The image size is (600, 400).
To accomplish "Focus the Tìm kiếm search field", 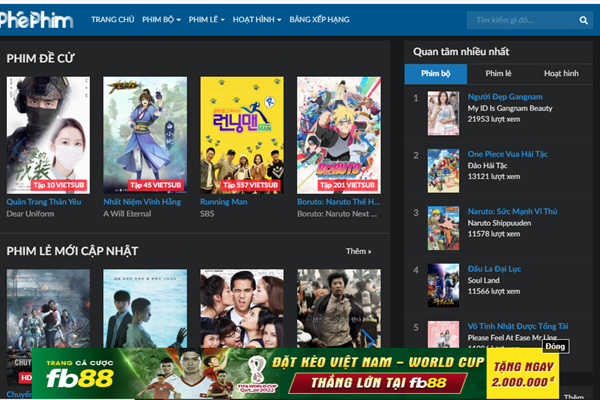I will click(x=521, y=20).
